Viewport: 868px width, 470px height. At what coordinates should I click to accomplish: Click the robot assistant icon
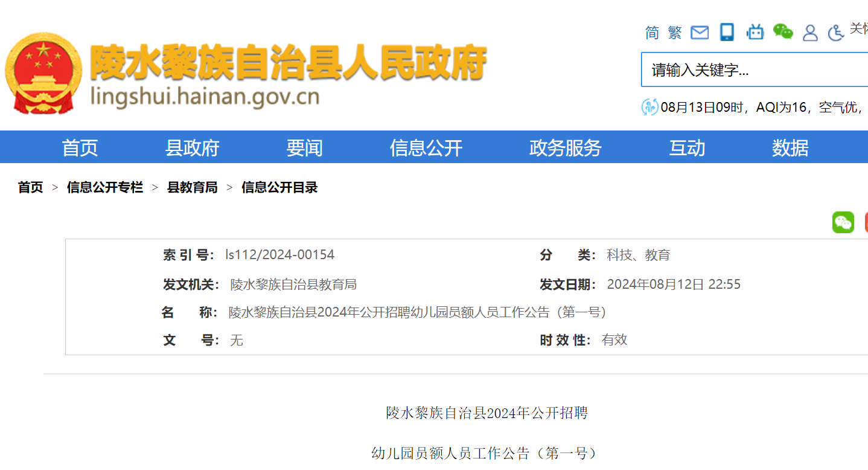click(x=755, y=32)
